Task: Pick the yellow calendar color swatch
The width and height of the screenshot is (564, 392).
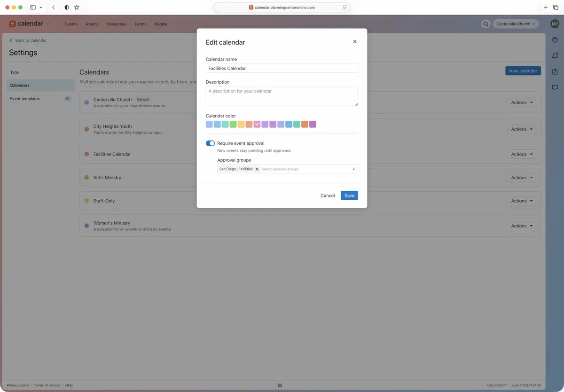Action: 241,125
